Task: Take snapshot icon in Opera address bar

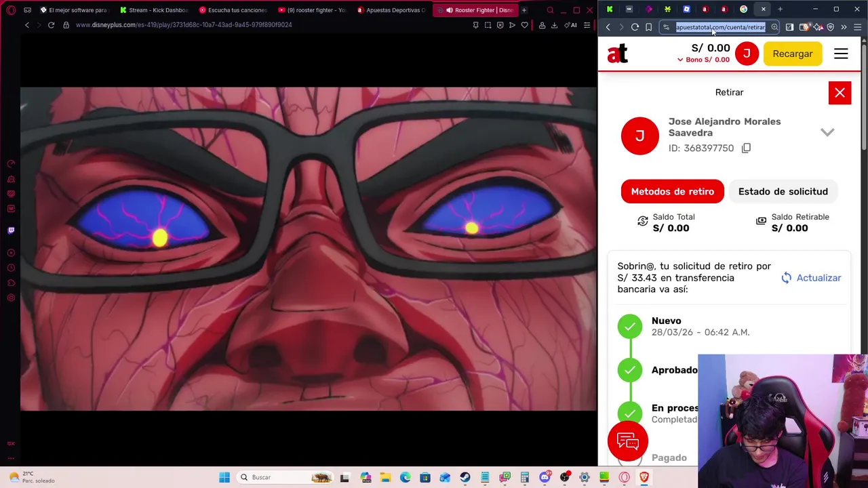Action: (488, 25)
